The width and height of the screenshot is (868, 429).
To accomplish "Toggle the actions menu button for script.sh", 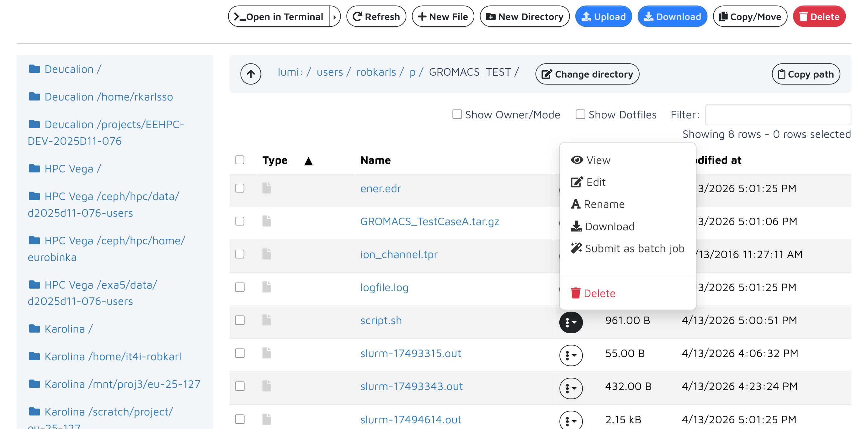I will point(571,322).
